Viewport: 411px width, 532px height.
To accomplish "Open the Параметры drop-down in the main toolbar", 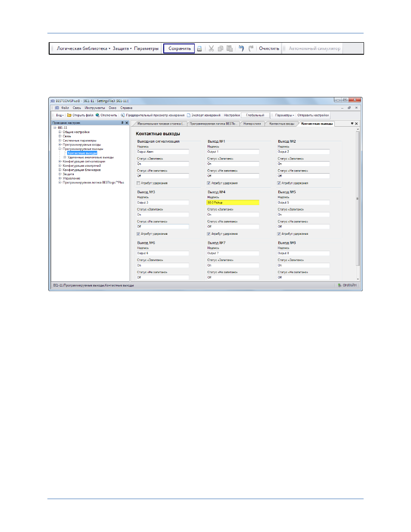I will click(x=284, y=115).
